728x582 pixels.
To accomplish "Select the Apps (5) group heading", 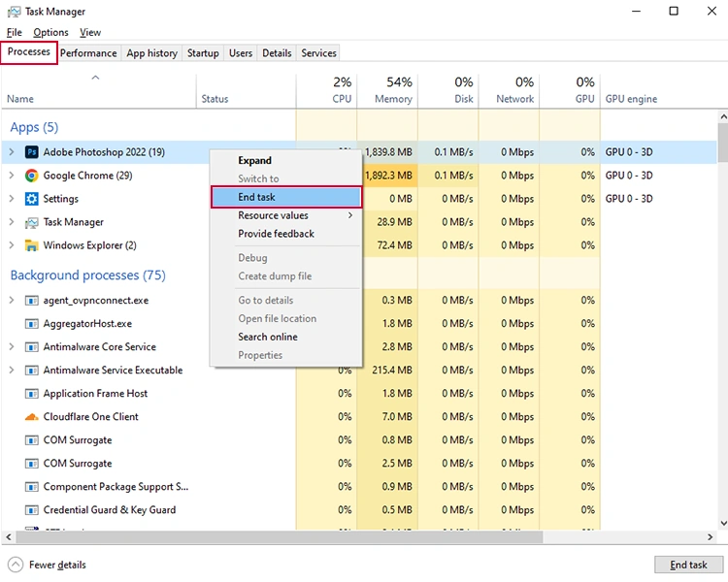I will point(34,127).
